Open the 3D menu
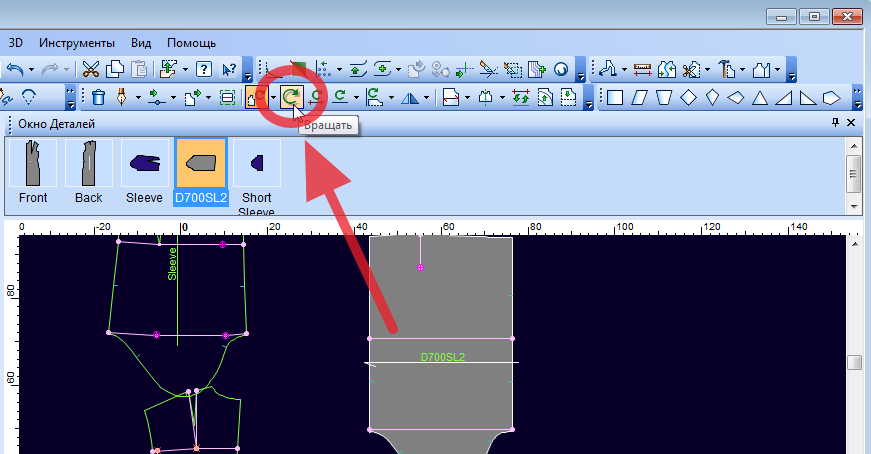Screen dimensions: 871x454 tap(16, 43)
